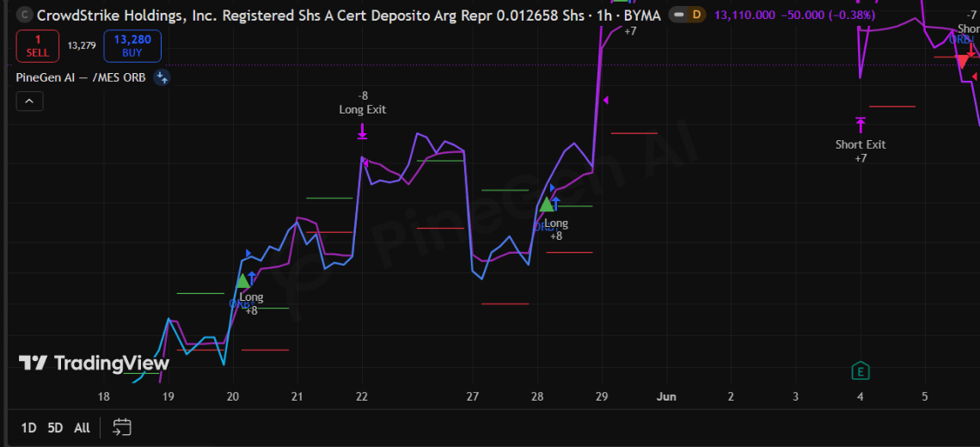
Task: Select the PineGen AI — /MES ORB legend
Action: 82,77
